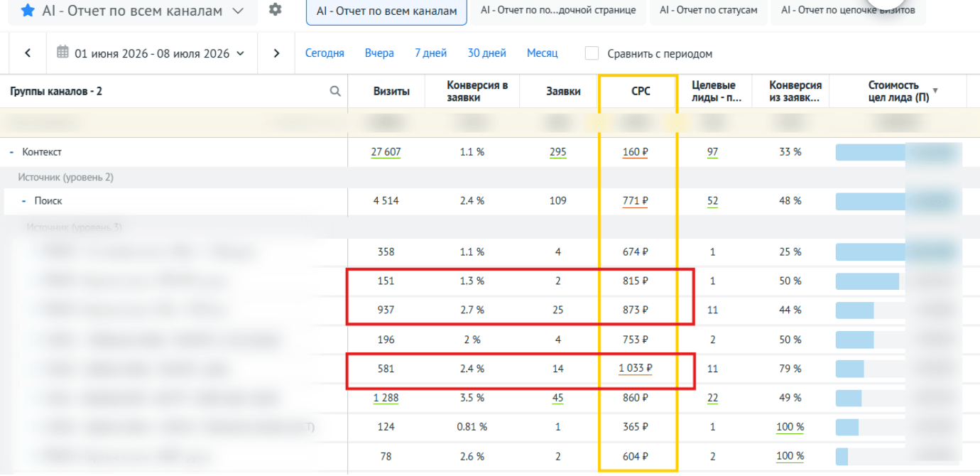Open AI - Отчет по цепочке визитов tab
This screenshot has height=476, width=980.
pyautogui.click(x=848, y=11)
